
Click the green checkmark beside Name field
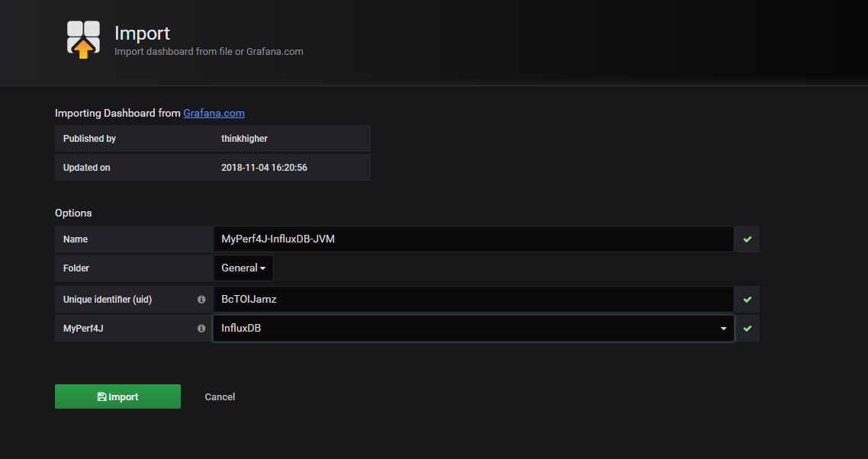[x=747, y=239]
